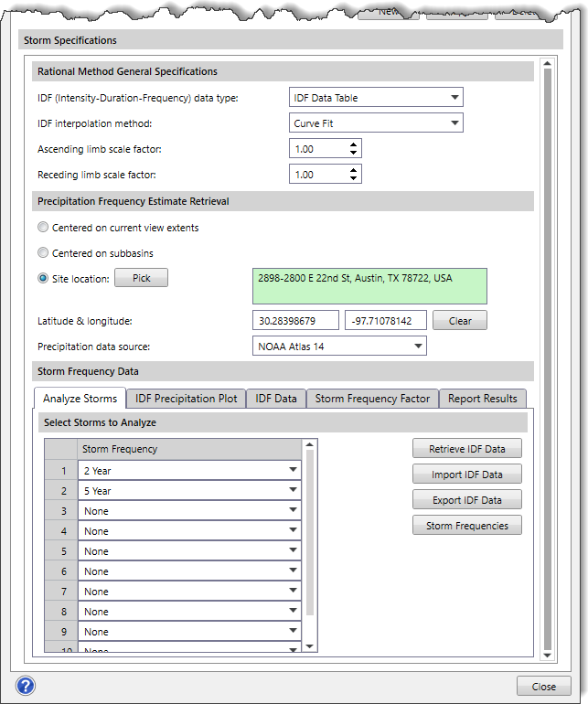Increase the Receding limb scale factor
Screen dimensions: 588x704
point(354,170)
